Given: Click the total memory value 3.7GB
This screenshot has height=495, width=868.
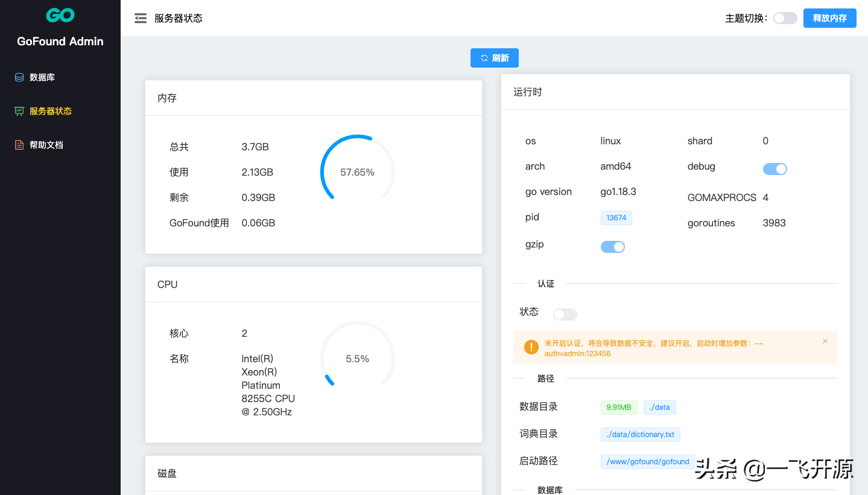Looking at the screenshot, I should point(255,147).
